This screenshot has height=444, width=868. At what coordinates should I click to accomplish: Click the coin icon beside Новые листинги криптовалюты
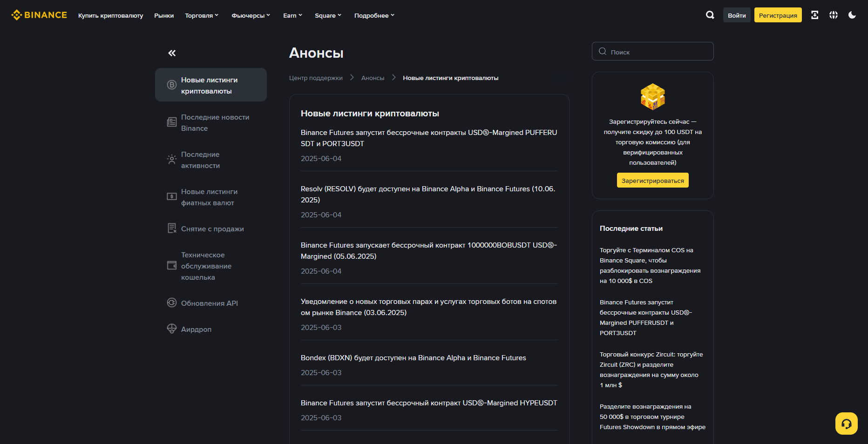172,85
